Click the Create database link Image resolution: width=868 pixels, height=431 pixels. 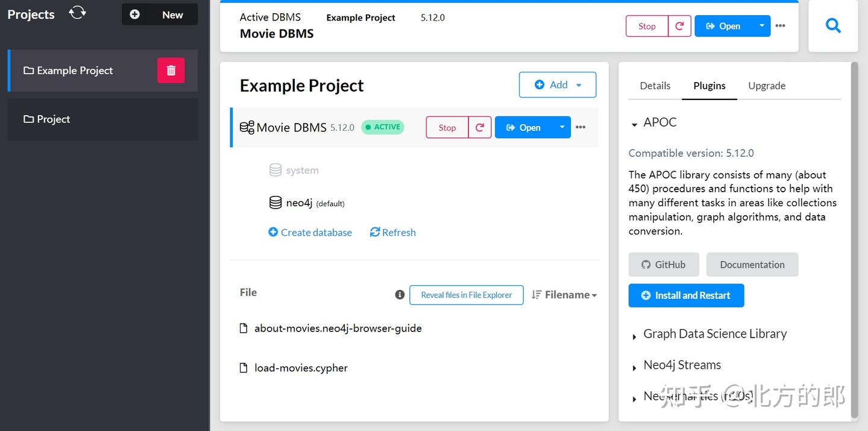[310, 232]
